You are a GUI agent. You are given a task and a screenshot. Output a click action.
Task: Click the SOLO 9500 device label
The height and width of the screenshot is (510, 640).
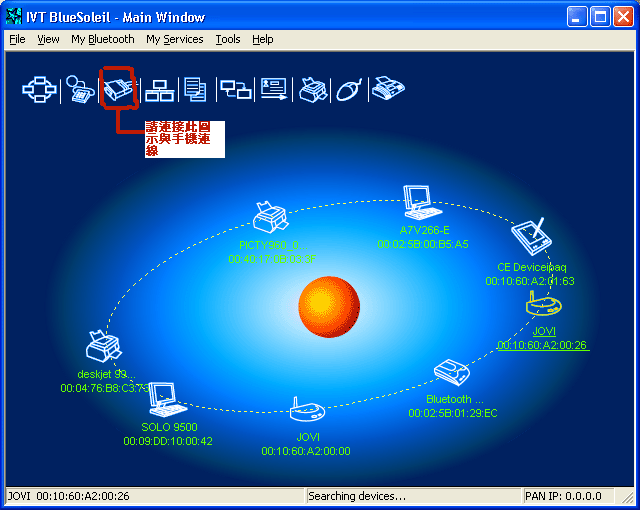[169, 427]
